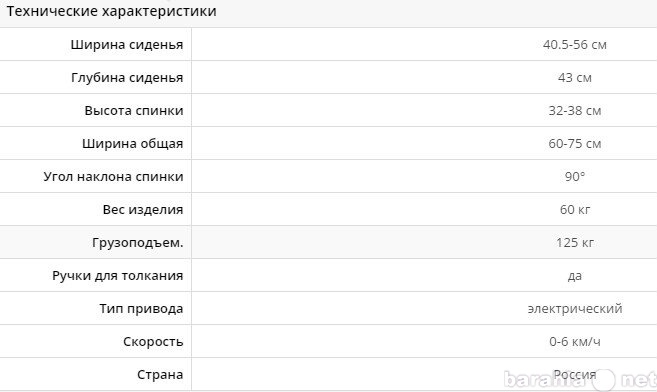Click the "0-6 км/ч" speed value
This screenshot has height=392, width=657.
(574, 342)
